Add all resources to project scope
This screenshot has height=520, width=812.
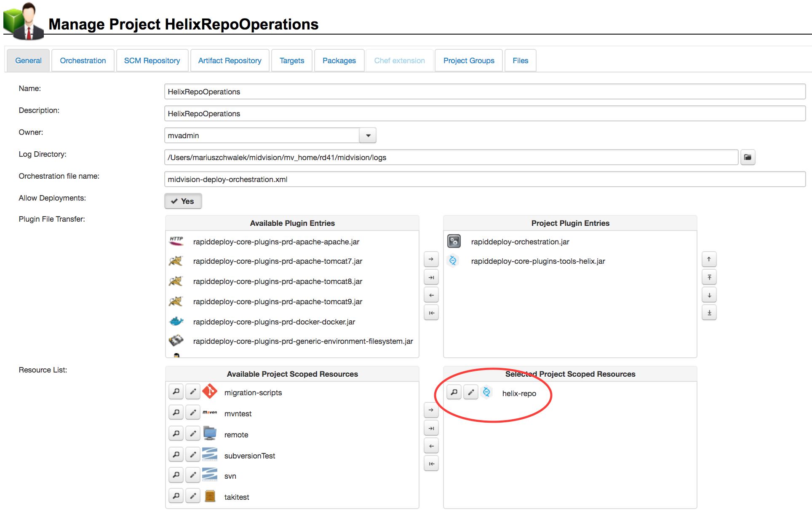[x=431, y=428]
